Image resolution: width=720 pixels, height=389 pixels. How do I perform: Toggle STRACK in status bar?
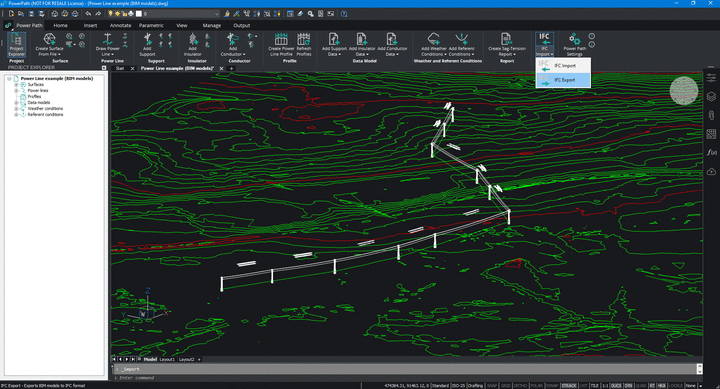coord(569,386)
